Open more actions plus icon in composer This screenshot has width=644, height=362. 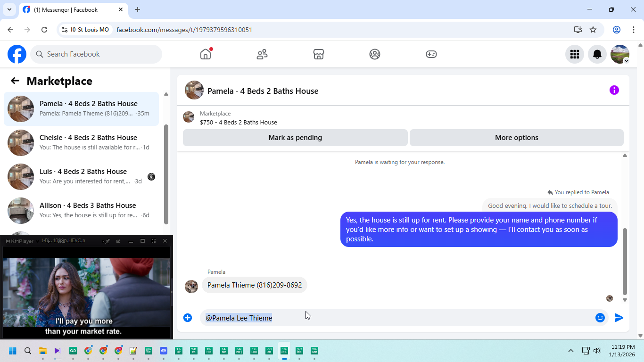click(x=188, y=318)
